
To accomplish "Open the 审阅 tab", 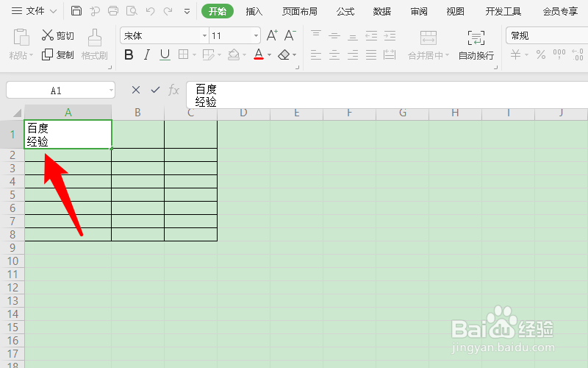I will coord(418,12).
